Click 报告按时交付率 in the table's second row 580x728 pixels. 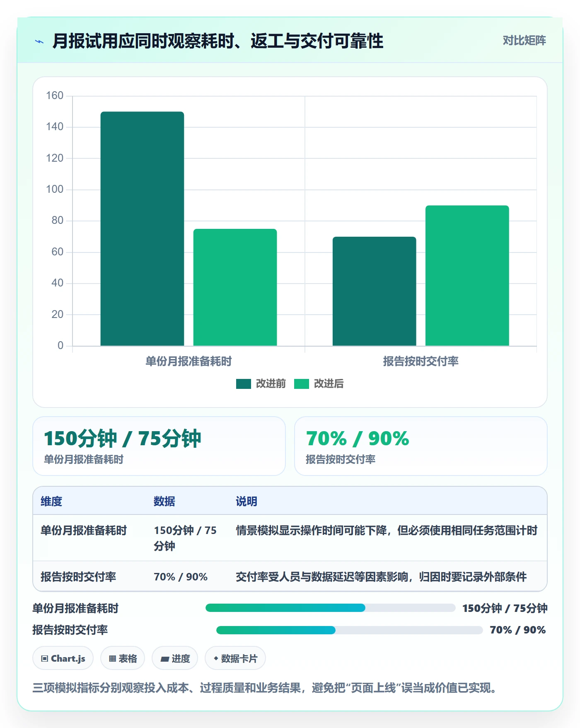(78, 577)
